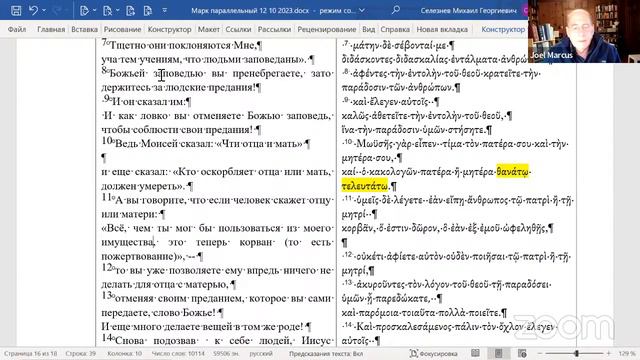
Task: Open the Рецензирование ribbon tab
Action: click(x=327, y=29)
